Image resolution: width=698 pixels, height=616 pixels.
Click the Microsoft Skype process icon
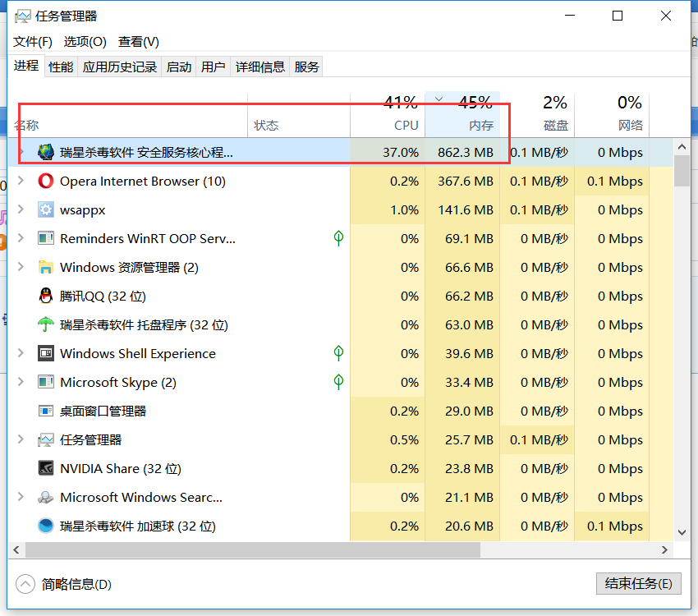[x=46, y=382]
